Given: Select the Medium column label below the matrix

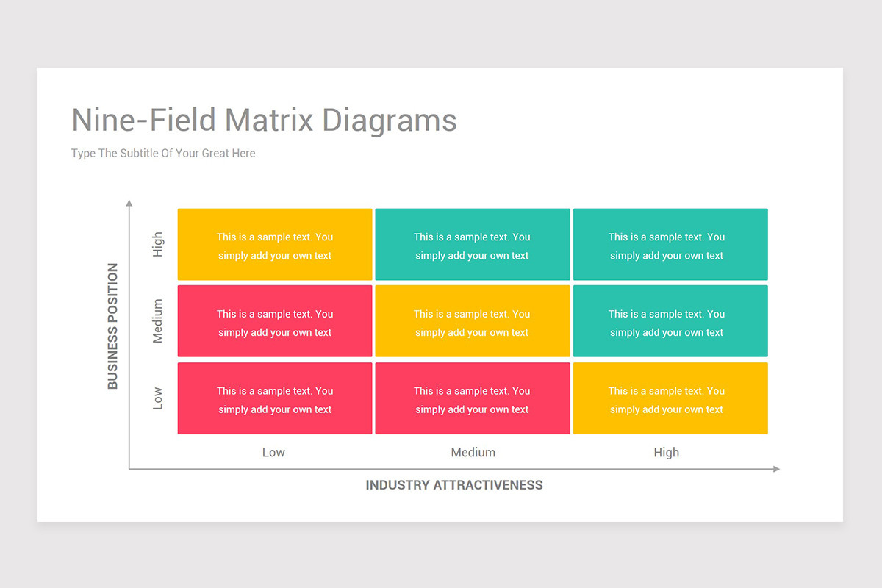Looking at the screenshot, I should pyautogui.click(x=473, y=453).
